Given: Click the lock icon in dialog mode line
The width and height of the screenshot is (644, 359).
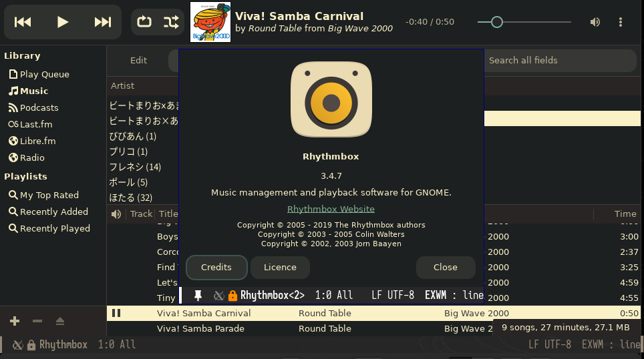Looking at the screenshot, I should point(232,296).
